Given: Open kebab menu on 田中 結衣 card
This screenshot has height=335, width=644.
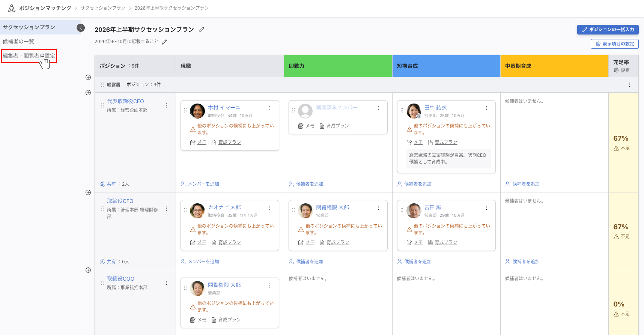Looking at the screenshot, I should click(x=486, y=108).
